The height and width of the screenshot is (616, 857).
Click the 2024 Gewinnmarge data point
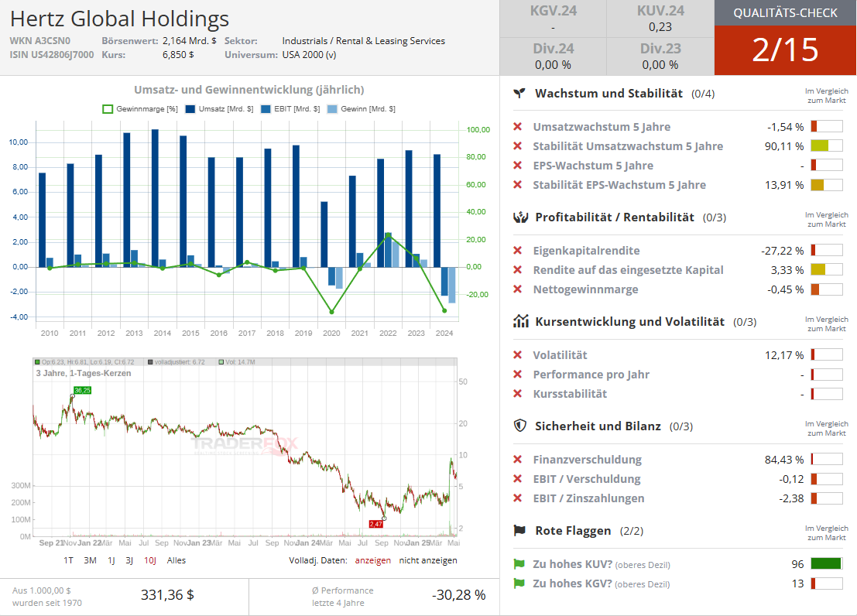point(444,310)
